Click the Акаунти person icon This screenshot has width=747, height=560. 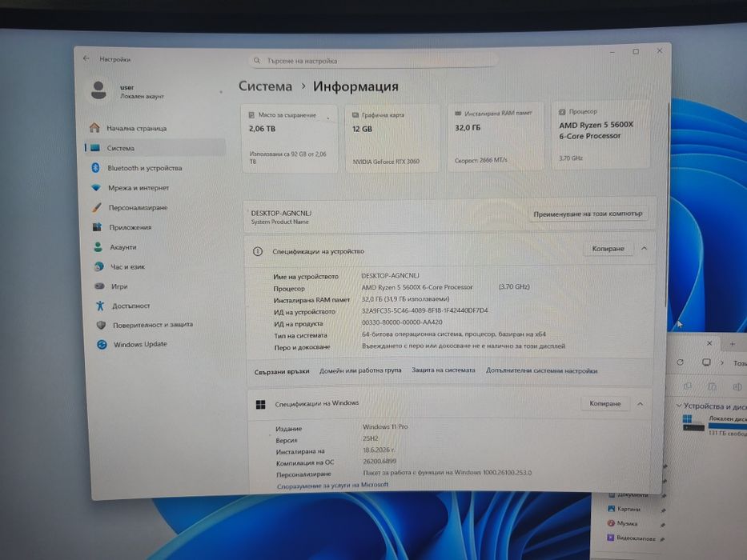click(98, 246)
